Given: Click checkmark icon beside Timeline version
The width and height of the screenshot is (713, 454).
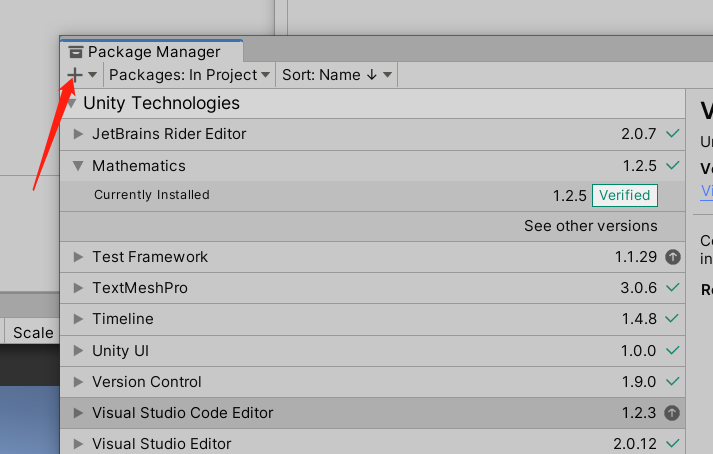Looking at the screenshot, I should pos(673,319).
